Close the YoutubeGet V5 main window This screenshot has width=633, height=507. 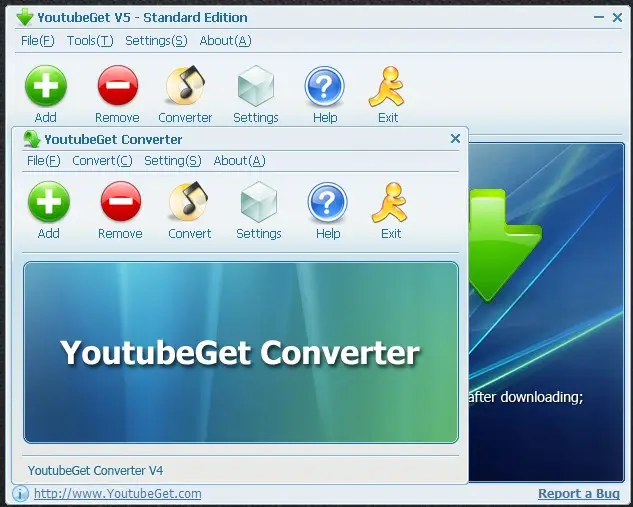tap(617, 17)
